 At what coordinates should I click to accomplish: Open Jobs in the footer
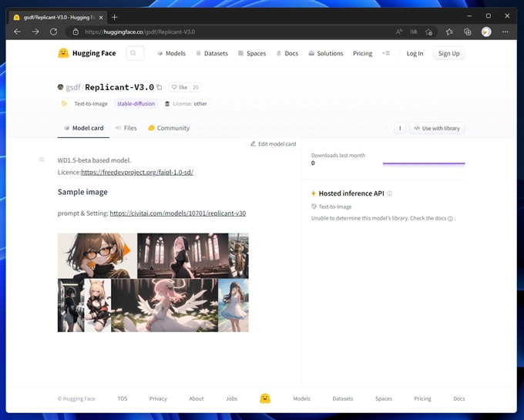[232, 398]
